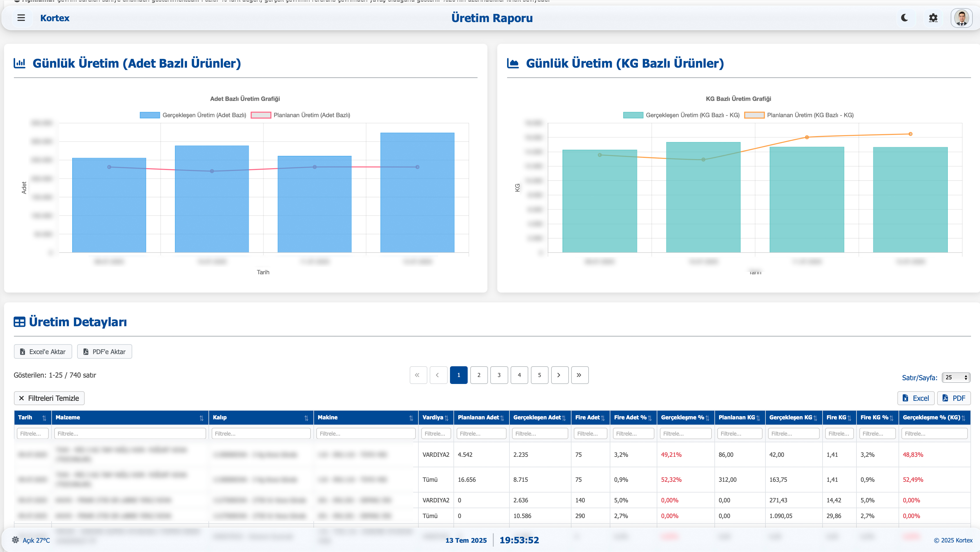The width and height of the screenshot is (980, 552).
Task: Toggle dark mode with the moon icon
Action: 905,18
